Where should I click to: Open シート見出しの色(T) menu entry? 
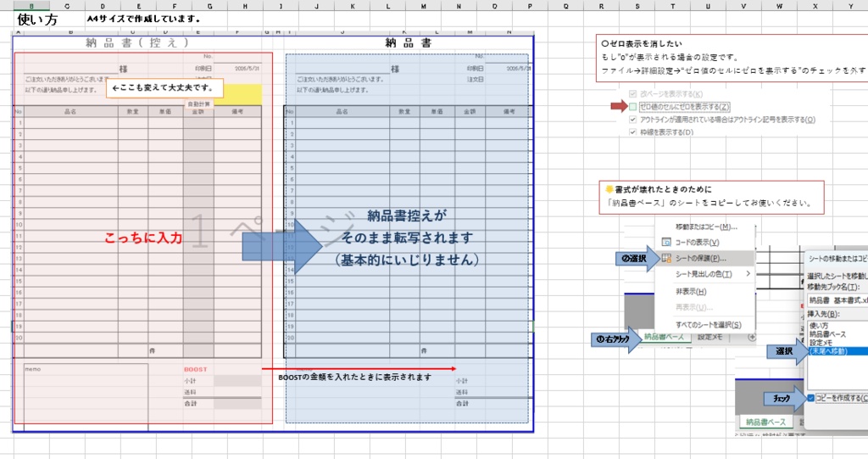click(704, 274)
